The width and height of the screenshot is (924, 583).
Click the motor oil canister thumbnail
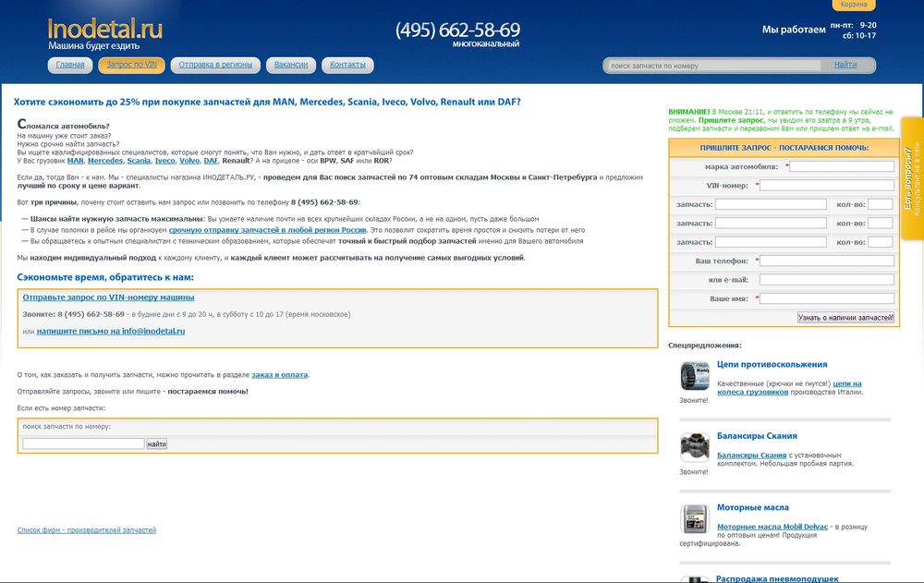(x=695, y=518)
